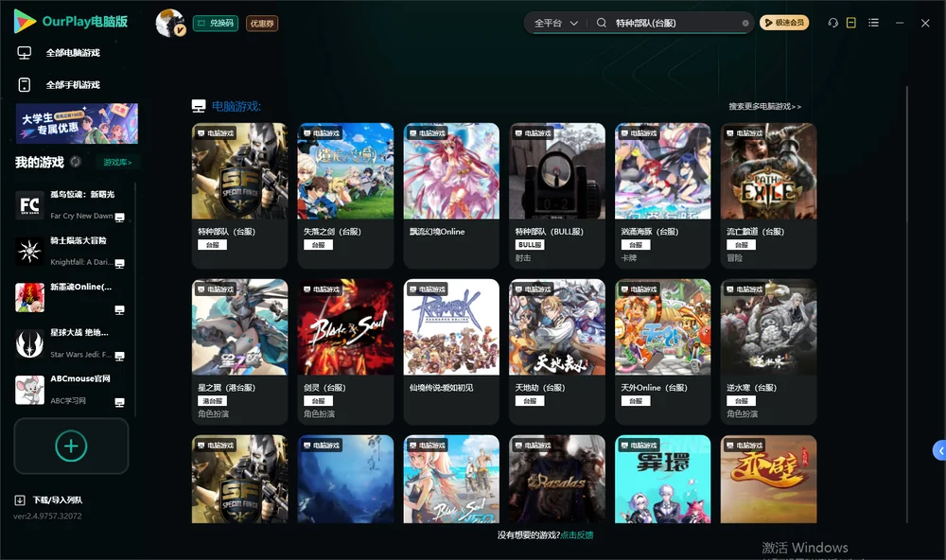Click the search input field
946x560 pixels.
(675, 23)
